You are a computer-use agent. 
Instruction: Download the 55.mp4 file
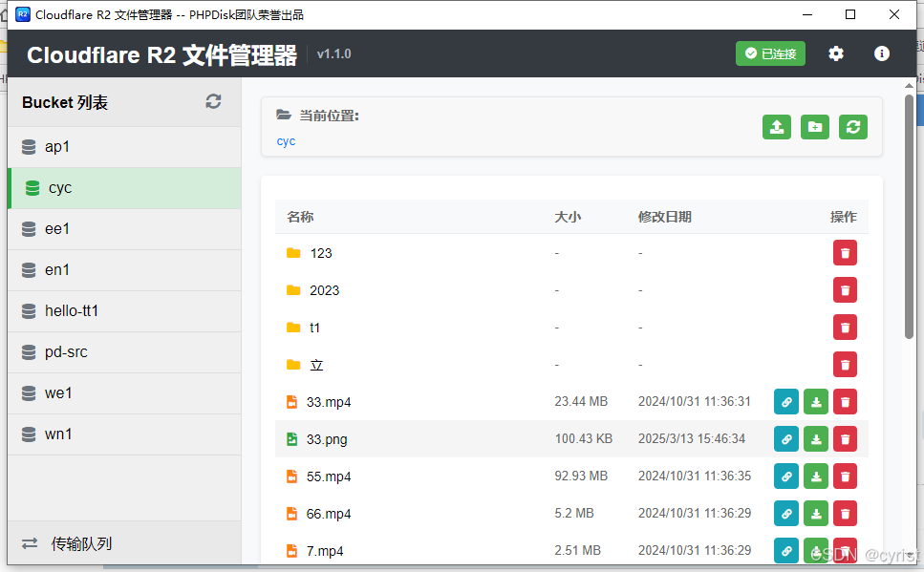click(816, 476)
